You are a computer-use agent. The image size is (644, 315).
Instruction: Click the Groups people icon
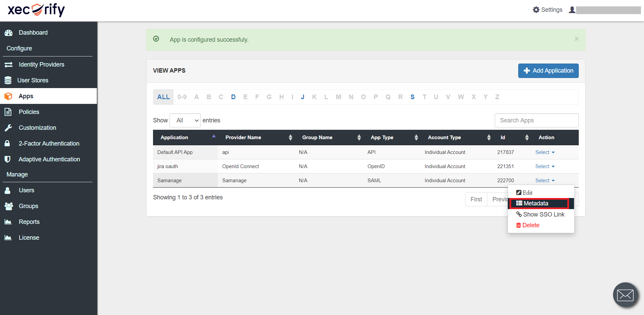pyautogui.click(x=9, y=206)
